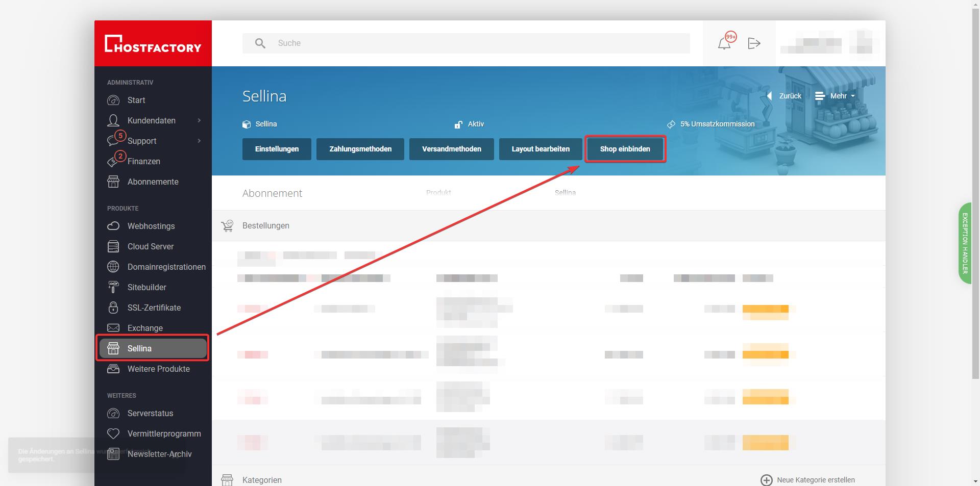Screen dimensions: 980x486
Task: Click the Sellina store icon in sidebar
Action: [x=113, y=348]
